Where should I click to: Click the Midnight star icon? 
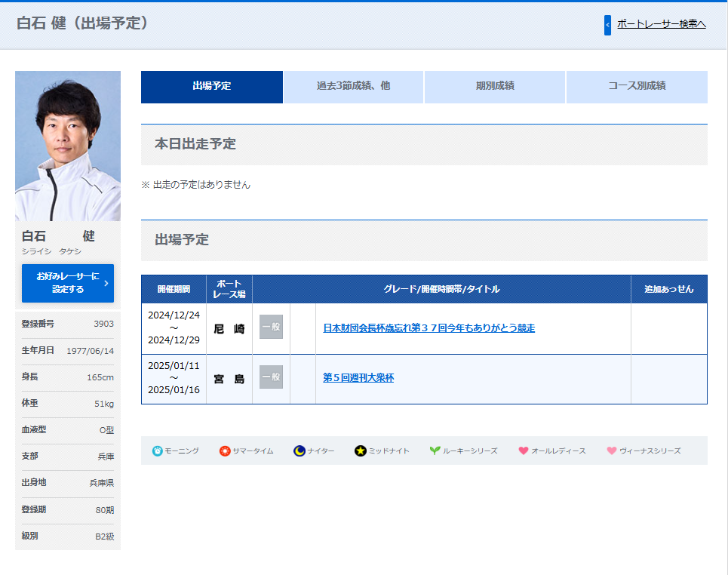[x=361, y=450]
